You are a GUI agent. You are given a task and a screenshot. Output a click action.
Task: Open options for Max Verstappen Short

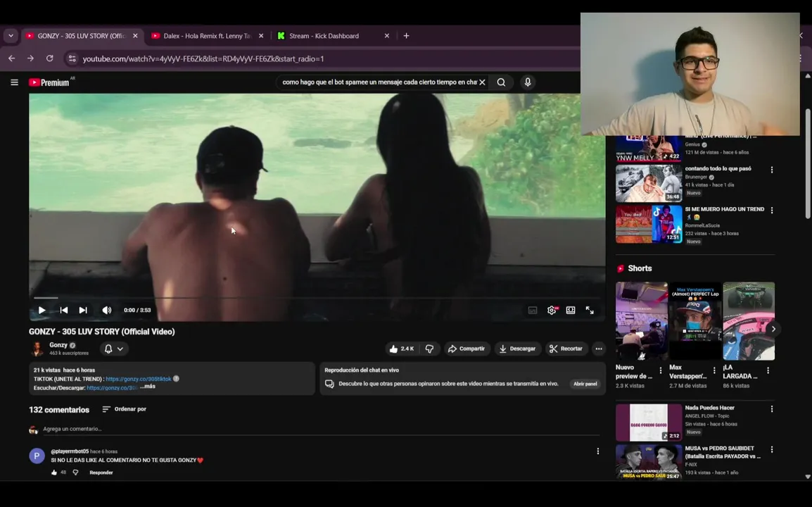714,370
